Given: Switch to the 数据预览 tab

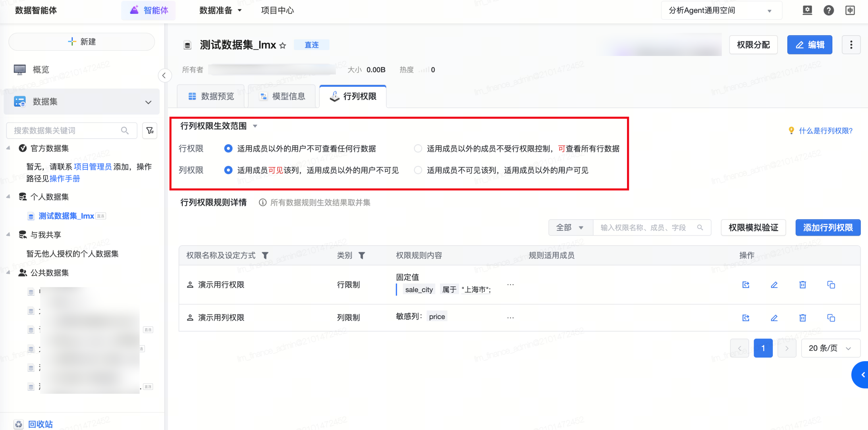Looking at the screenshot, I should (x=211, y=96).
